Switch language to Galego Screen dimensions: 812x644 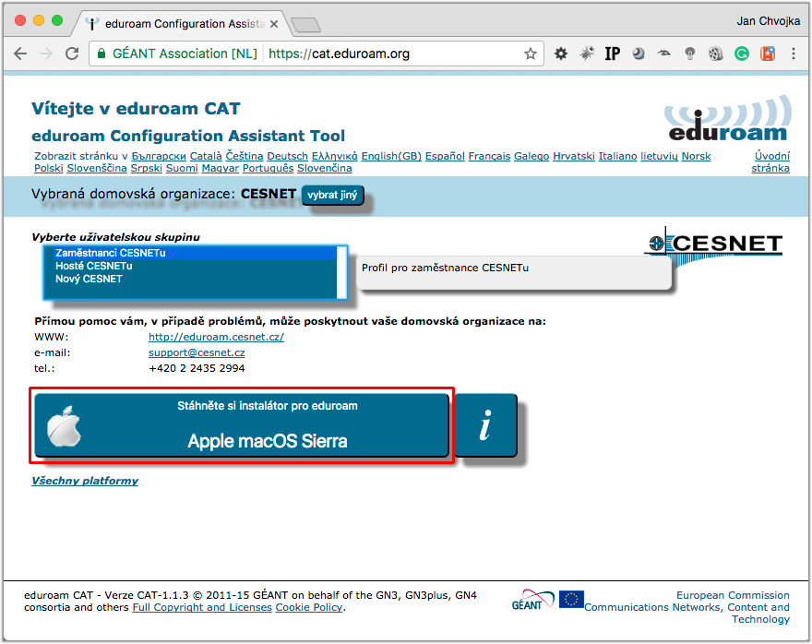[531, 156]
